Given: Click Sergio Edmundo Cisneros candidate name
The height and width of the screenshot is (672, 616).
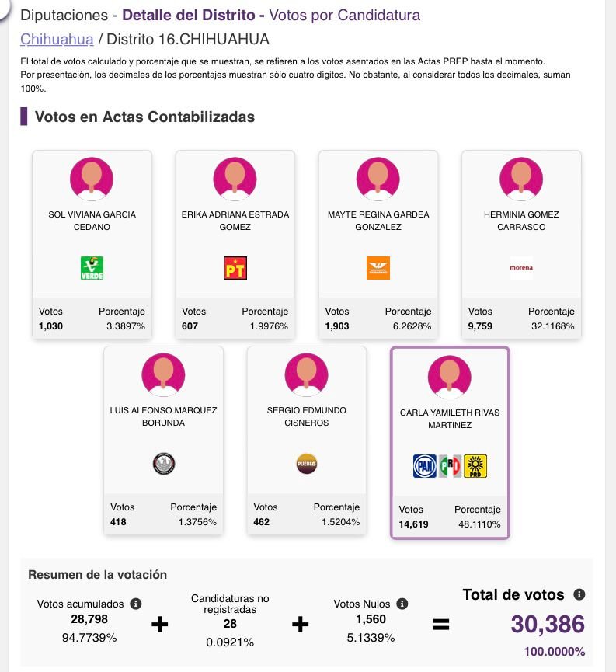Looking at the screenshot, I should (307, 416).
